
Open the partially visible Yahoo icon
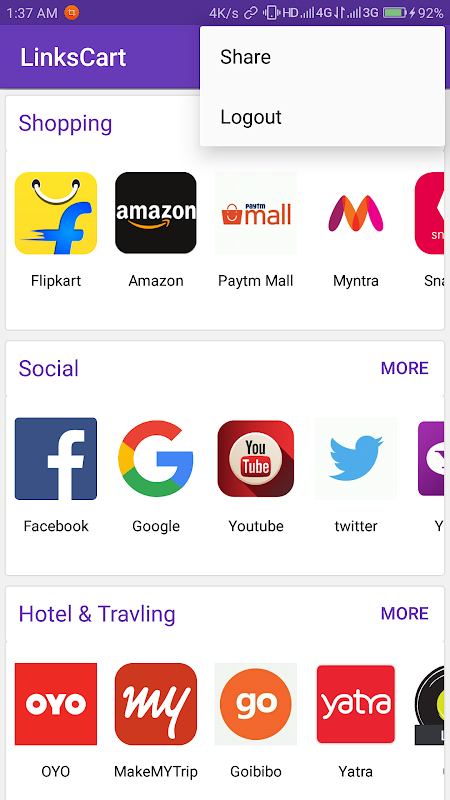[x=431, y=459]
